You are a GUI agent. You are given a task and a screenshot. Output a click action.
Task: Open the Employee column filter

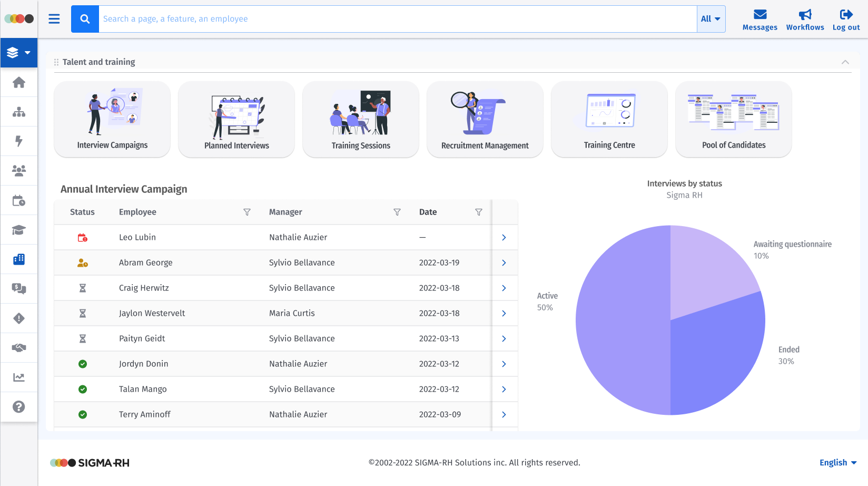pyautogui.click(x=246, y=212)
